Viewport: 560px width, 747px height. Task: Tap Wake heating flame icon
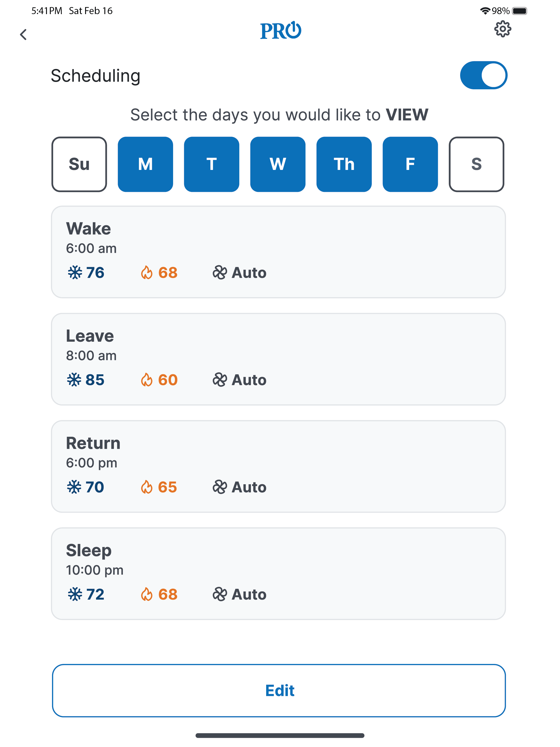147,273
